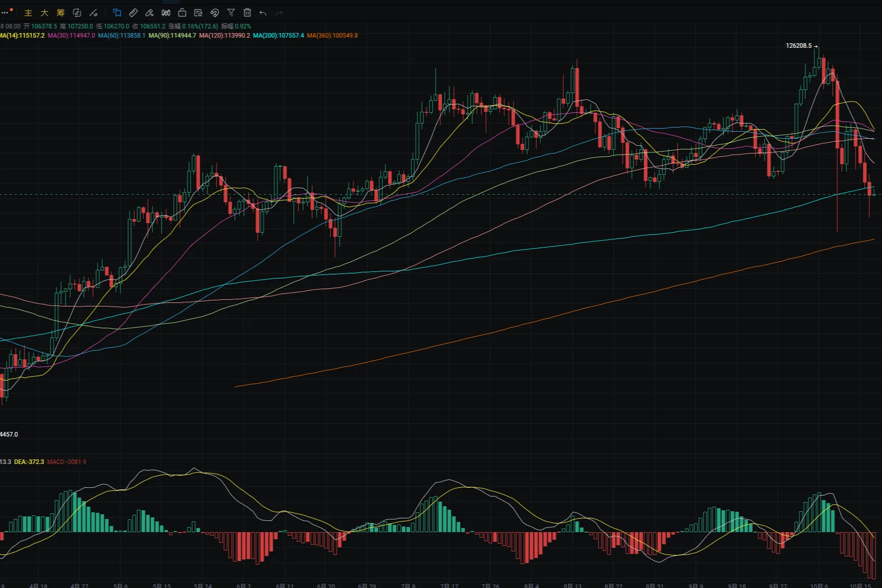Click the undo arrow

263,13
